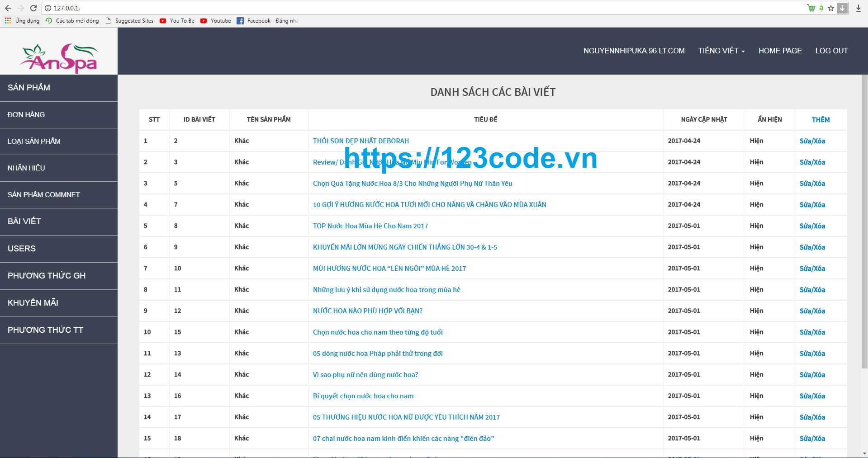Screen dimensions: 868x458
Task: Toggle 'Hiện' for TOP Nước Hoa Mùa Hè article
Action: [756, 226]
